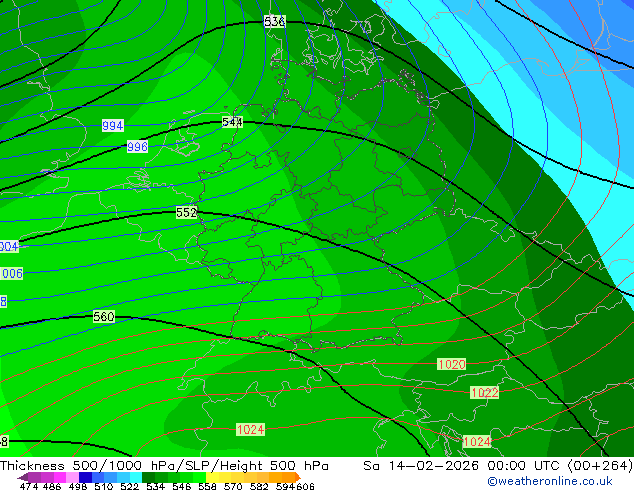The width and height of the screenshot is (634, 490).
Task: Click the 1024 label directly below the 1022 label
Action: pos(477,441)
